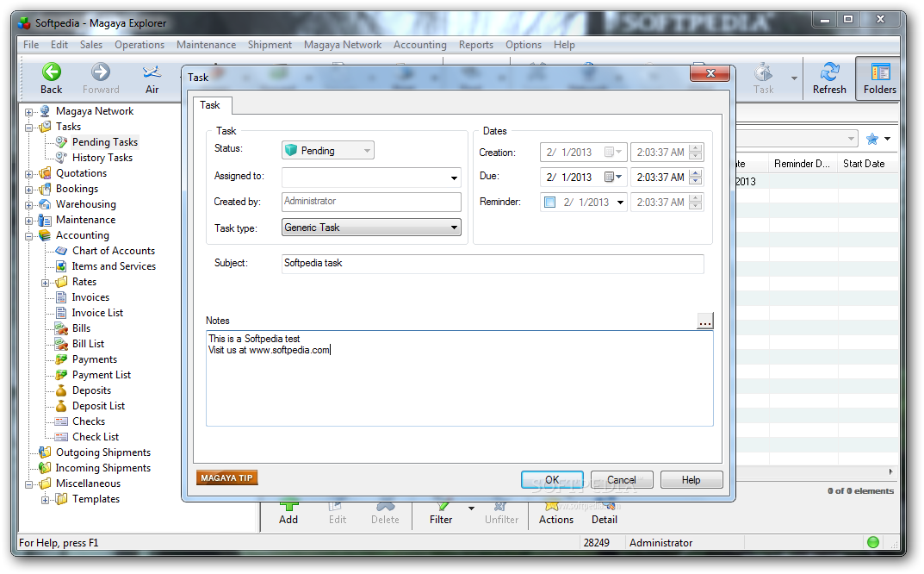Open Incoming Shipments in the tree
The image size is (924, 574).
click(x=103, y=468)
